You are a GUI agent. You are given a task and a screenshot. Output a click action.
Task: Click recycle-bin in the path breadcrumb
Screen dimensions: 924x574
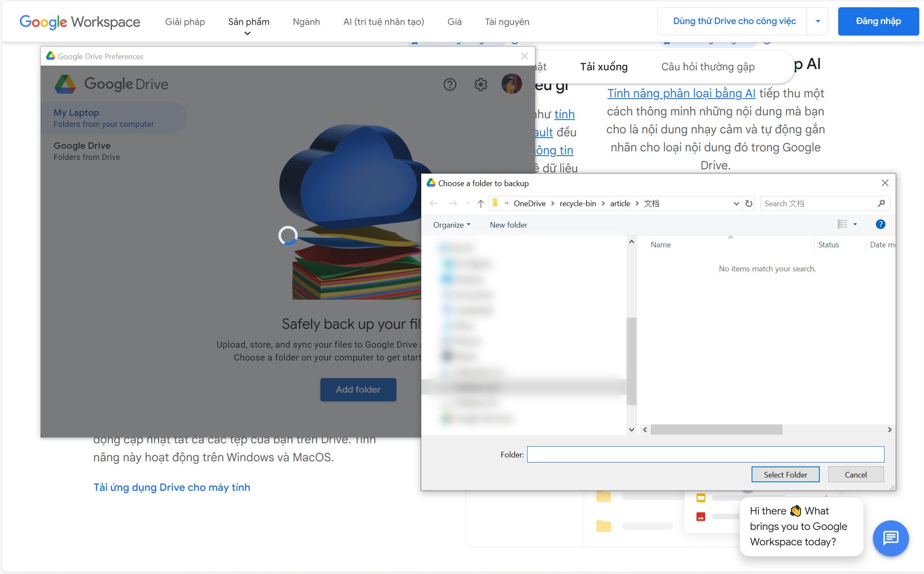click(577, 203)
